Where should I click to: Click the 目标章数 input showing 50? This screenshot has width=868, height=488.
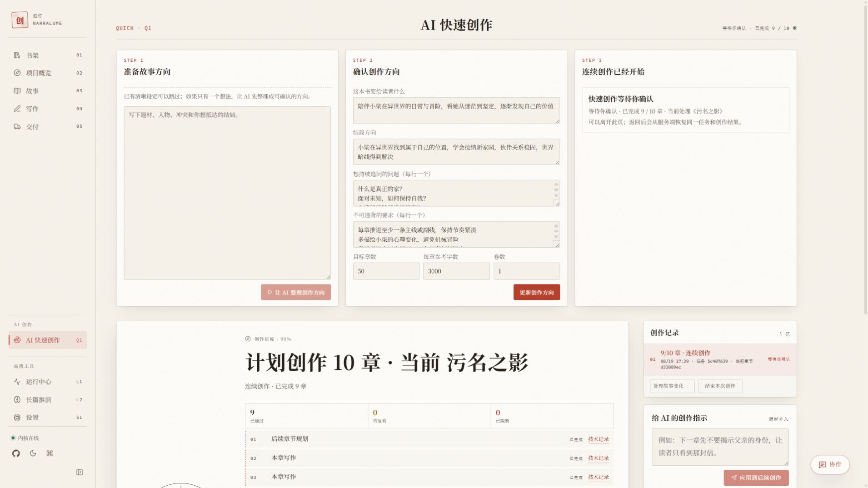click(x=386, y=271)
